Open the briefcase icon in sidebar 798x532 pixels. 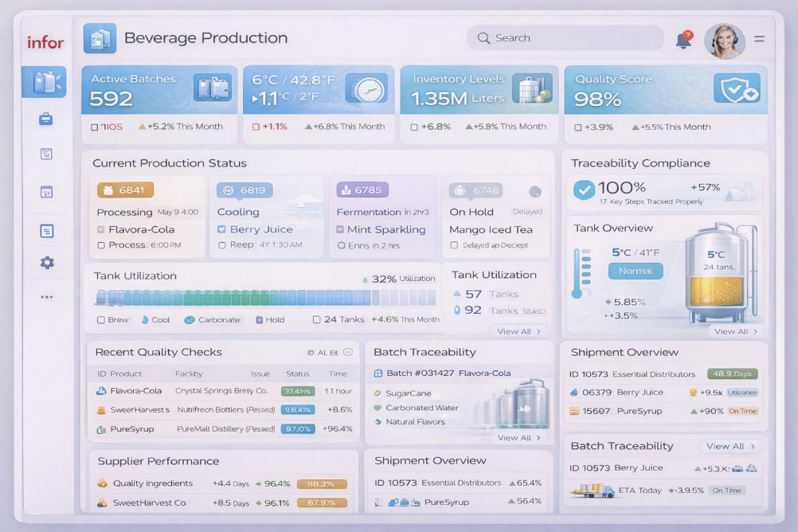pyautogui.click(x=46, y=119)
